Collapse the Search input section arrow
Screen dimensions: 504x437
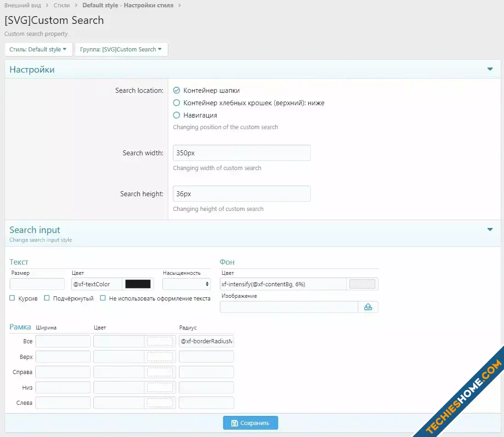tap(490, 230)
